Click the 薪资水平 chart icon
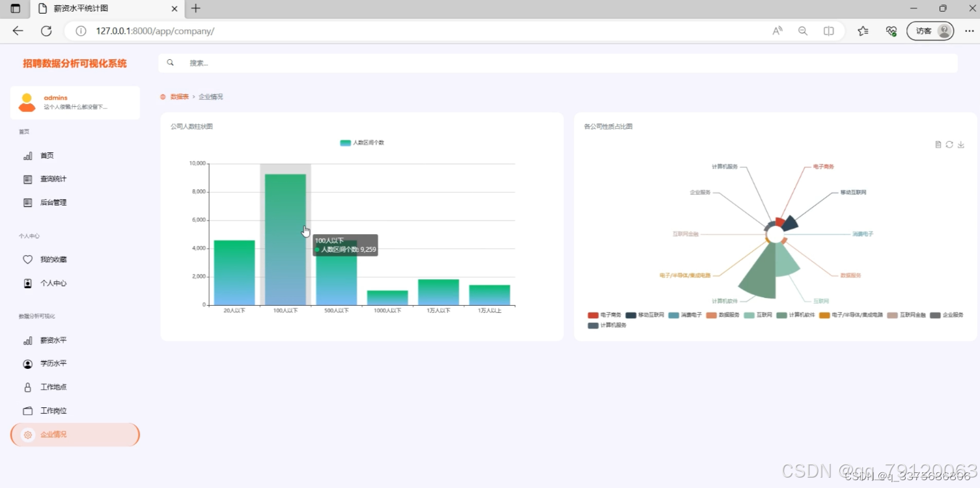Screen dimensions: 980x488 click(28, 340)
